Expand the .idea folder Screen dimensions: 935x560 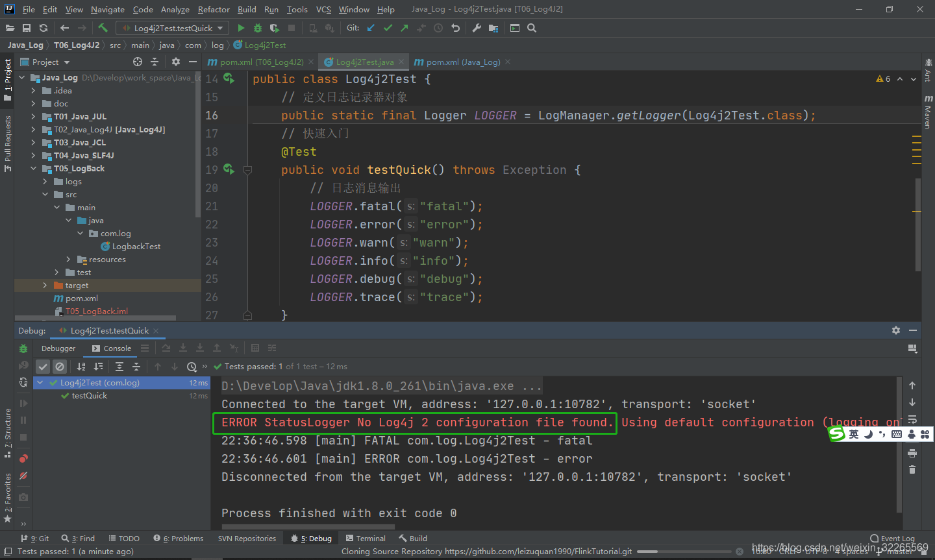(33, 91)
